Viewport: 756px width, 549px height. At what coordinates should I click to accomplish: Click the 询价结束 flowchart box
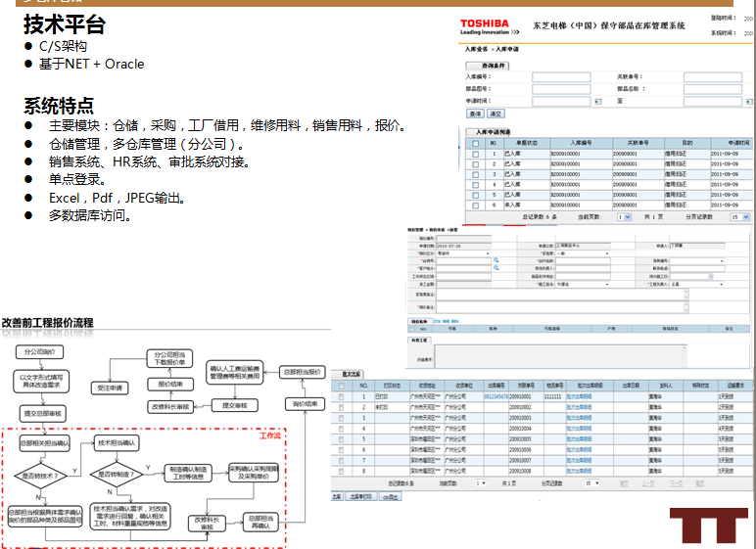pos(305,404)
